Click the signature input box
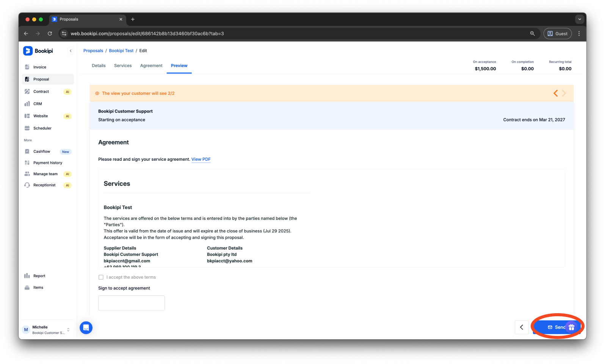605x364 pixels. pyautogui.click(x=132, y=303)
